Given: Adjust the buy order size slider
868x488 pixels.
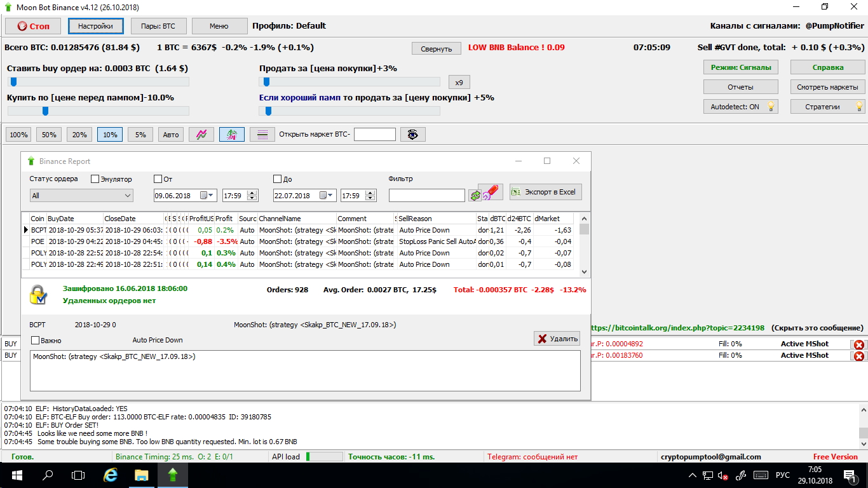Looking at the screenshot, I should click(x=98, y=81).
